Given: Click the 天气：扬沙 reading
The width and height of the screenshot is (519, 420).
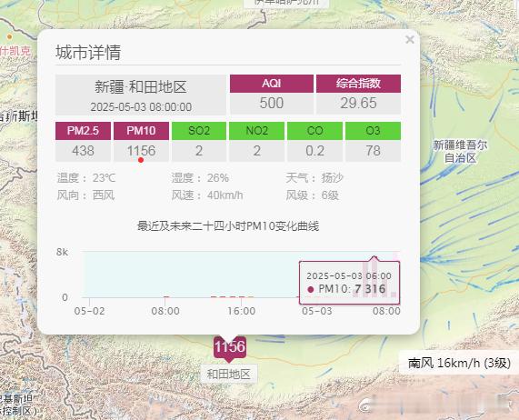Looking at the screenshot, I should pos(314,178).
